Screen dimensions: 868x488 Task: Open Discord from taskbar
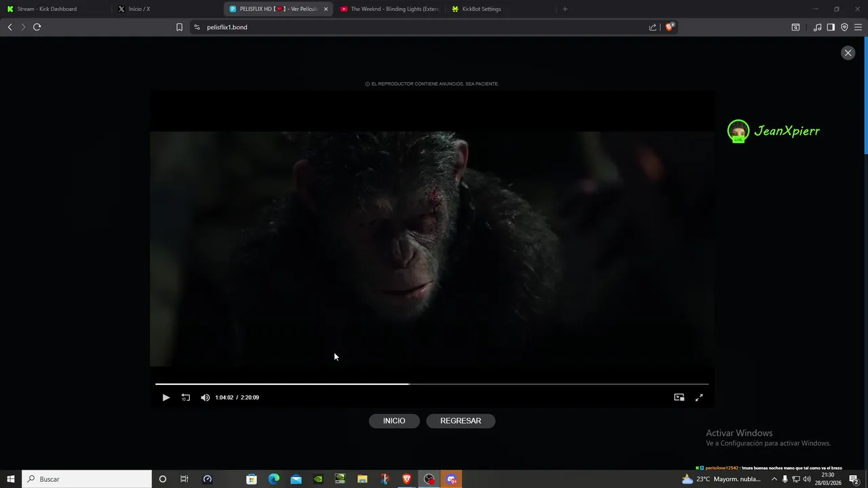[x=451, y=479]
